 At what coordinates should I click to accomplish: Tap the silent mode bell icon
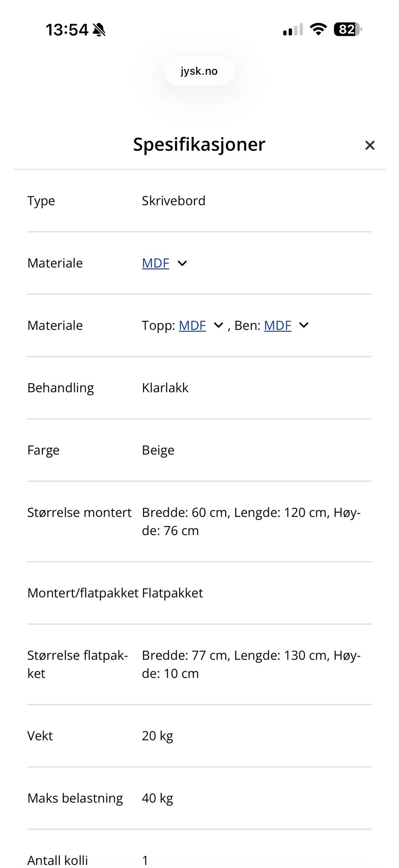pos(99,30)
